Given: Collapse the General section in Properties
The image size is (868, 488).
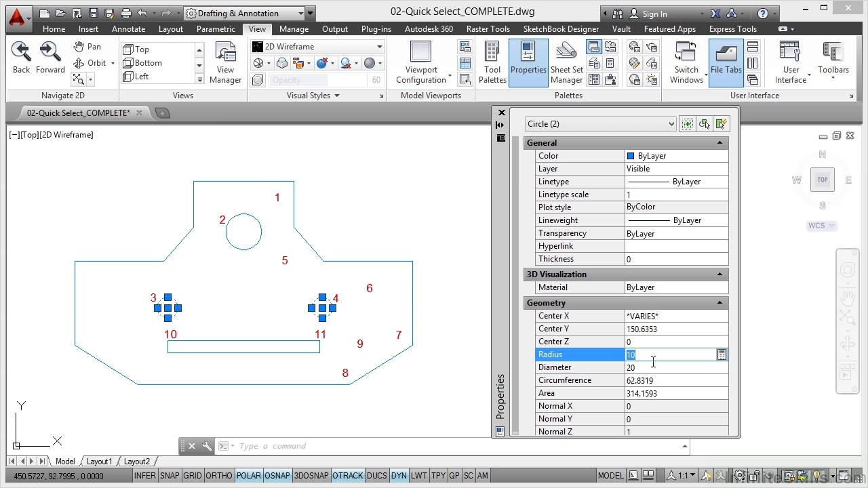Looking at the screenshot, I should (x=719, y=143).
